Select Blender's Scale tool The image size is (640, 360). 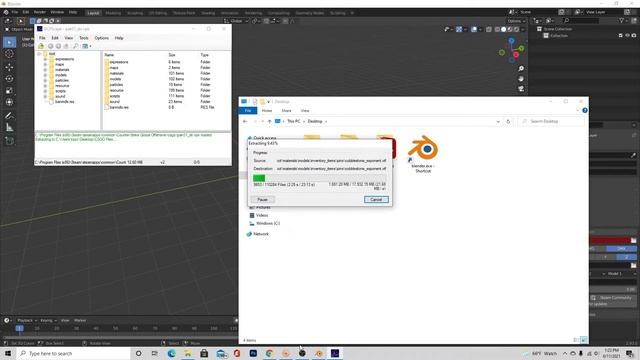[9, 91]
